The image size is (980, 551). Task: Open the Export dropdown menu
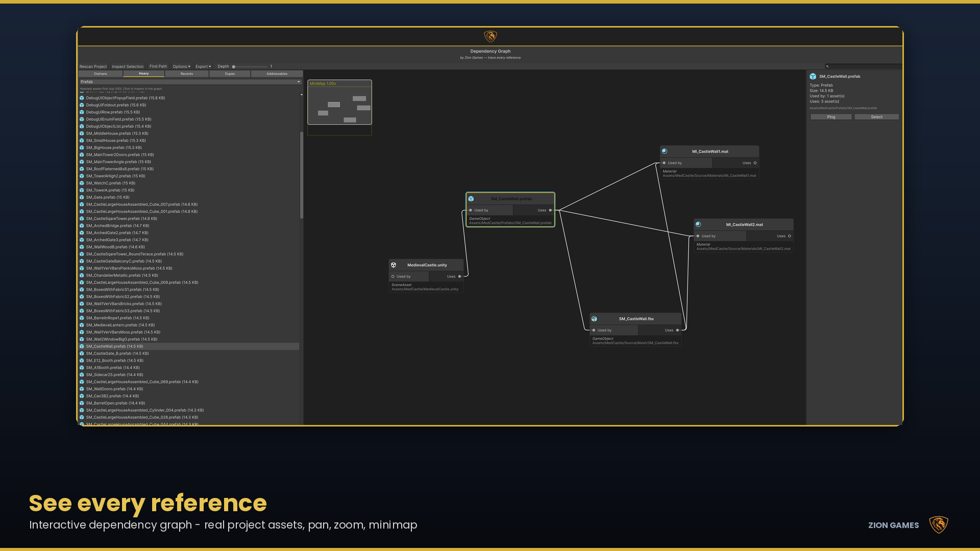coord(203,66)
